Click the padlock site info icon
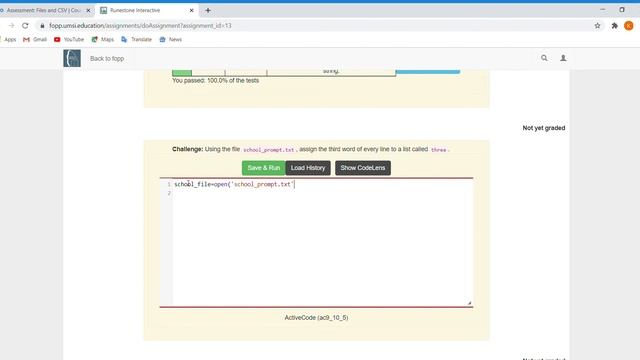 (42, 26)
